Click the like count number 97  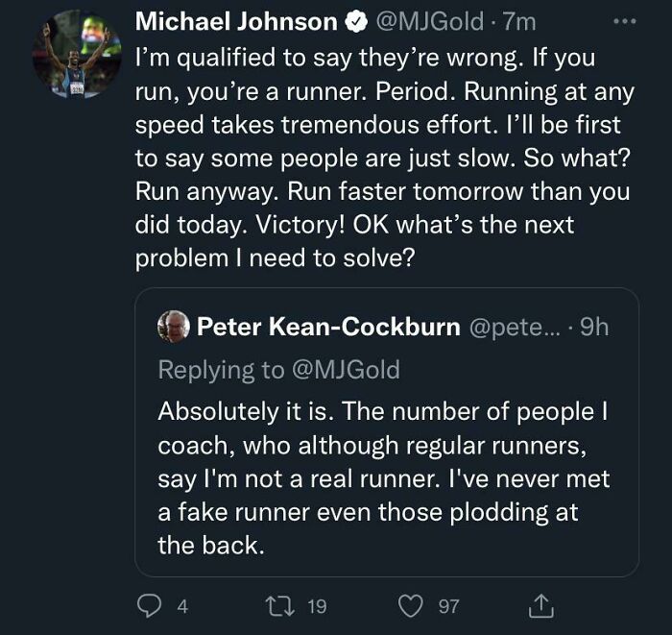pyautogui.click(x=449, y=606)
